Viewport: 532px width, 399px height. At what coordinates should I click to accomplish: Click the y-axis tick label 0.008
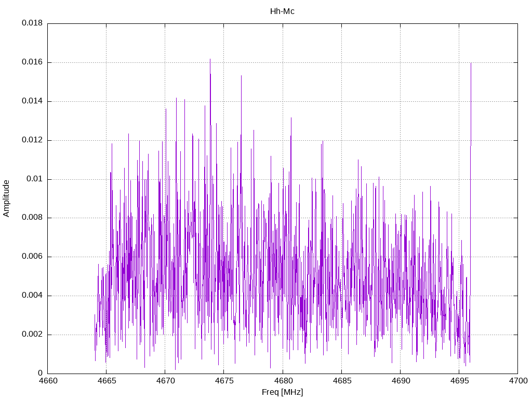click(32, 218)
